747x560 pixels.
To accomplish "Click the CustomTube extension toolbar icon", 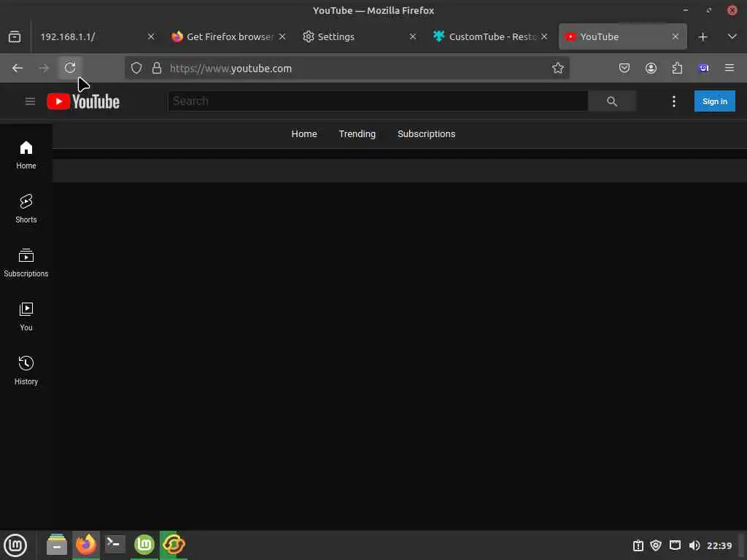I will (704, 68).
